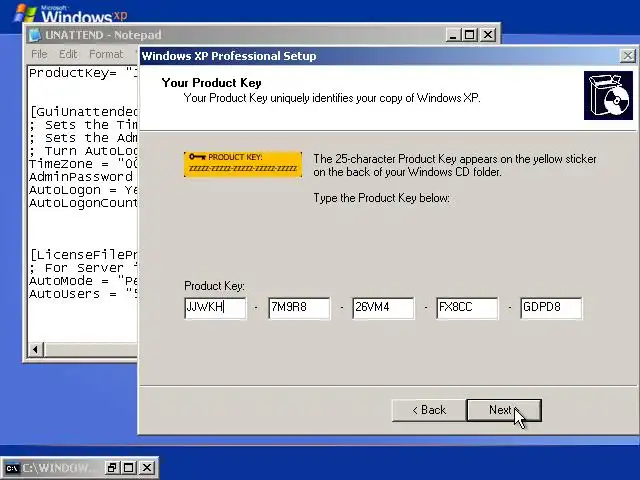This screenshot has height=480, width=640.
Task: Click the Windows XP logo at top left
Action: [71, 12]
